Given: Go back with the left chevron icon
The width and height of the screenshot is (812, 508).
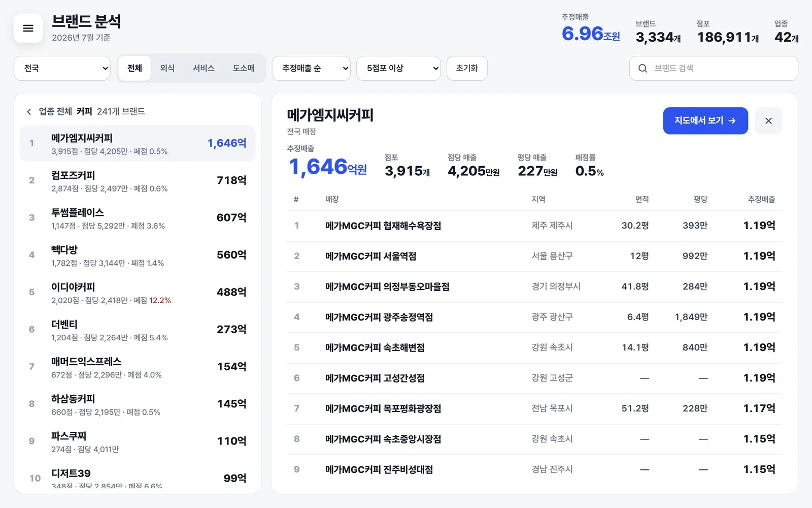Looking at the screenshot, I should pyautogui.click(x=29, y=112).
